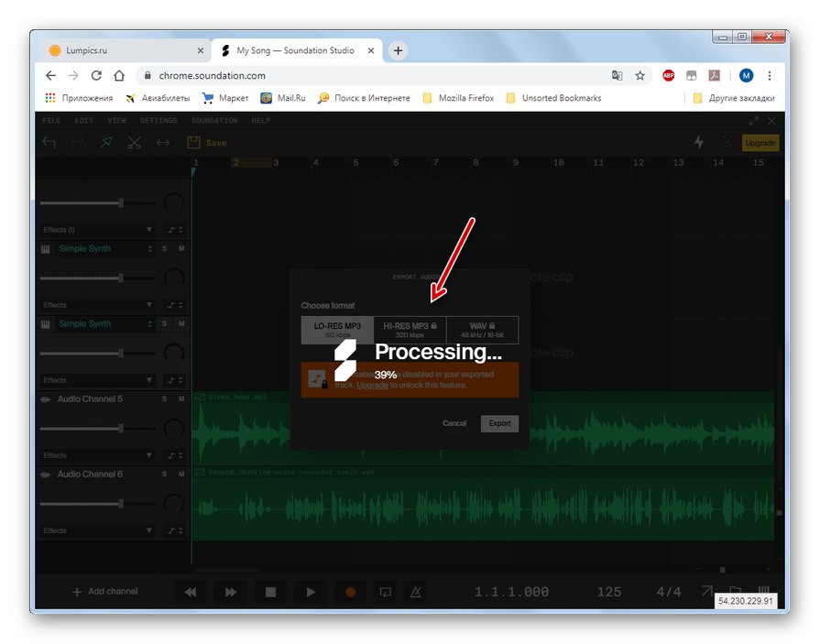Open the EDIT menu
Viewport: 820px width, 644px height.
coord(83,121)
